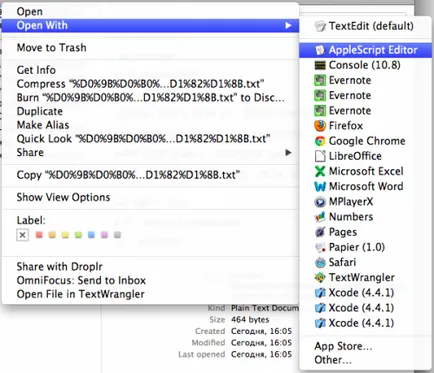Click the 464 bytes size value
This screenshot has width=434, height=373.
(250, 320)
